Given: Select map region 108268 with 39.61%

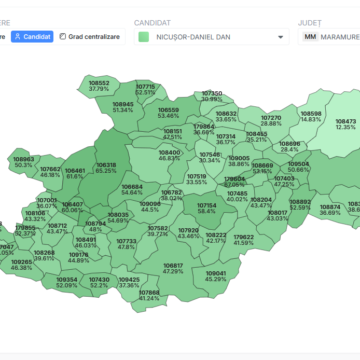Looking at the screenshot, I should tap(44, 255).
